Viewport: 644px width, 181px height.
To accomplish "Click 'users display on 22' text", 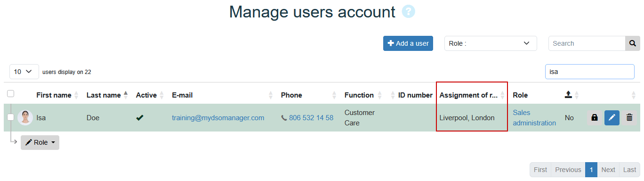I will pyautogui.click(x=67, y=72).
